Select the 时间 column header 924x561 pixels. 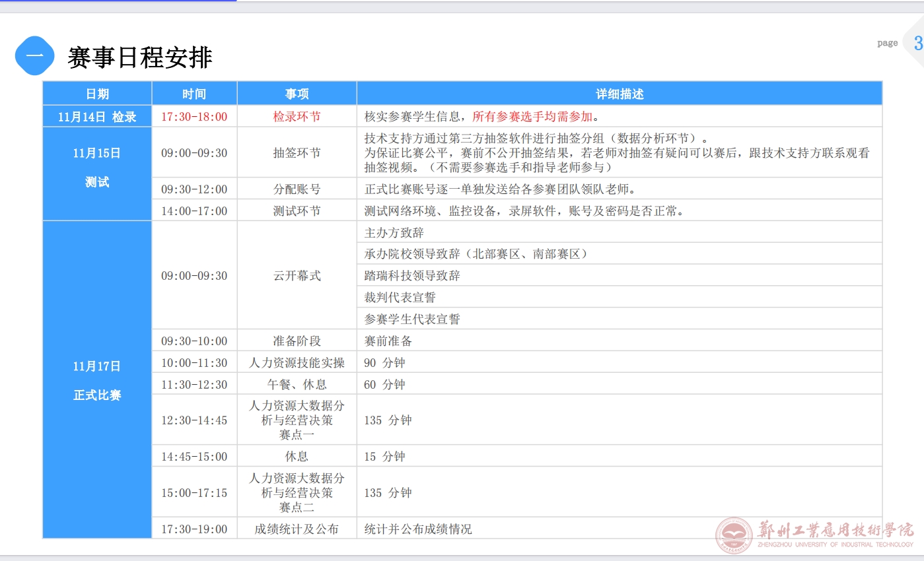coord(194,94)
